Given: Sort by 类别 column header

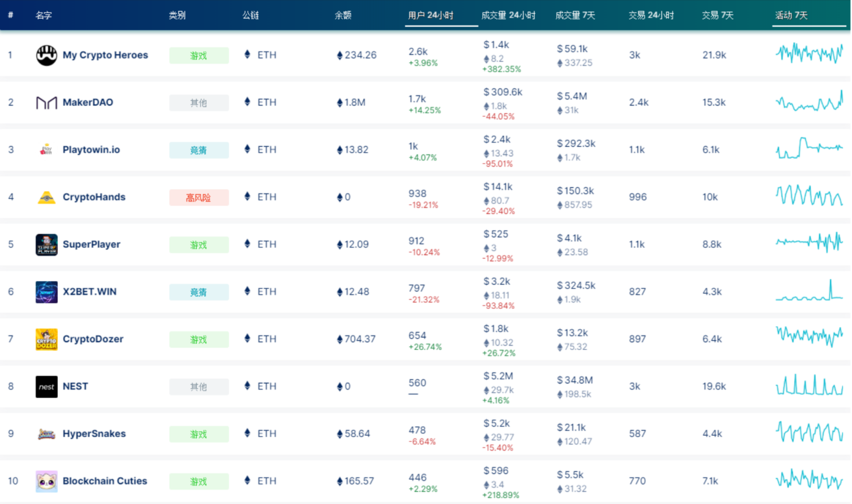Looking at the screenshot, I should pyautogui.click(x=177, y=15).
